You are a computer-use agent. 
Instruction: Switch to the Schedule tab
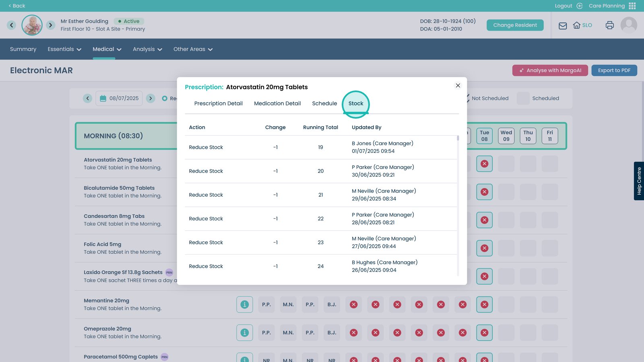[324, 103]
